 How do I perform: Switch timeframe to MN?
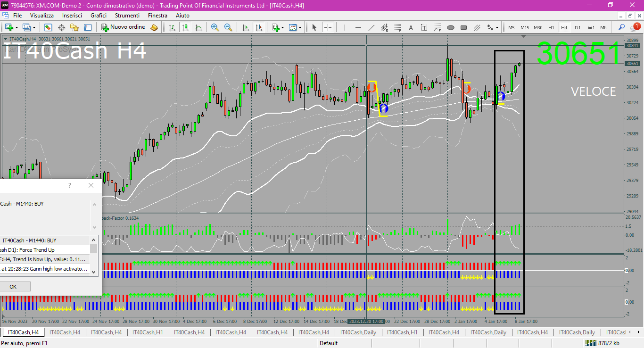[x=604, y=27]
